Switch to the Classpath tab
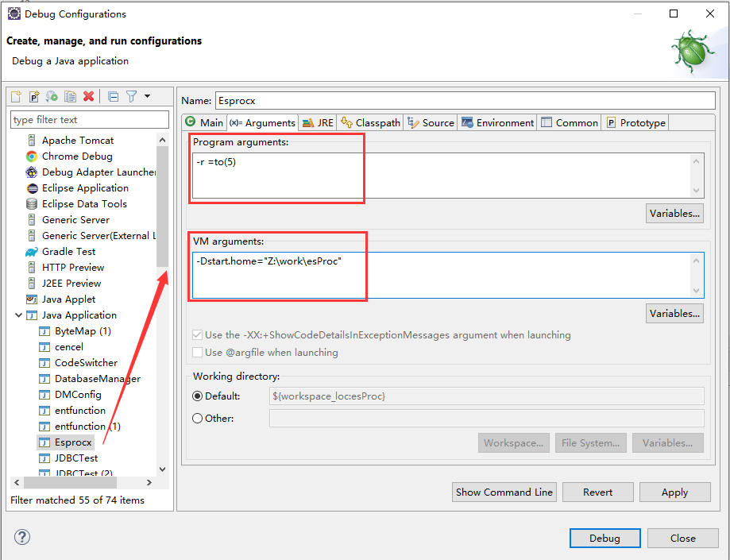The width and height of the screenshot is (730, 560). tap(370, 122)
